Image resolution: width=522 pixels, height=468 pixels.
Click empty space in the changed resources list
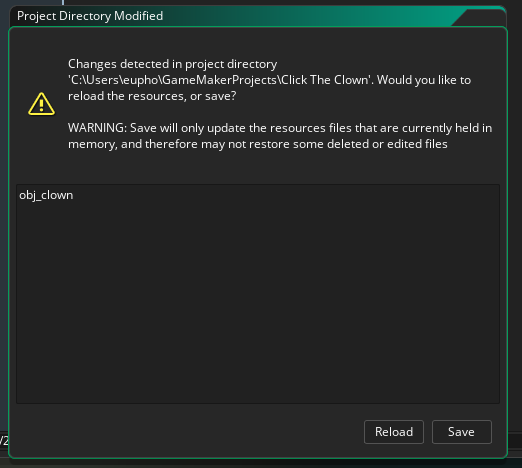[x=258, y=300]
